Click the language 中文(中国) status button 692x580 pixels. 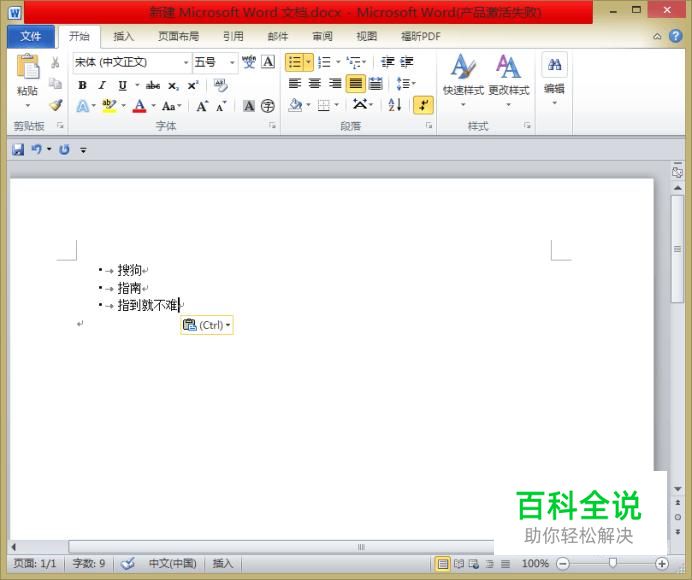[x=173, y=563]
